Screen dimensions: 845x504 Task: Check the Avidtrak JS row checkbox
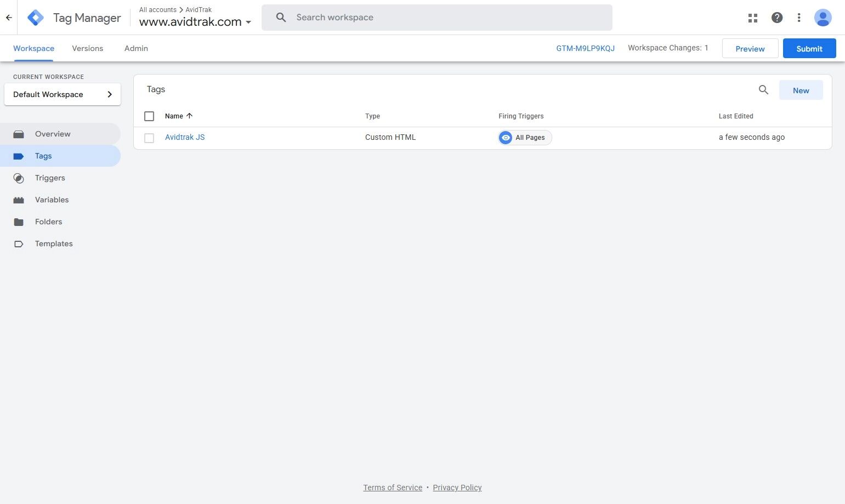click(149, 138)
